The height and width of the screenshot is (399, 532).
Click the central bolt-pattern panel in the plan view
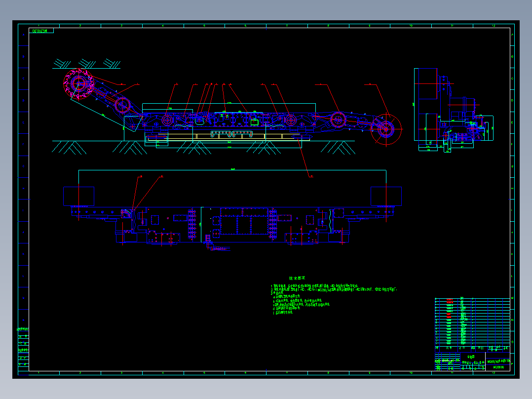pyautogui.click(x=245, y=221)
